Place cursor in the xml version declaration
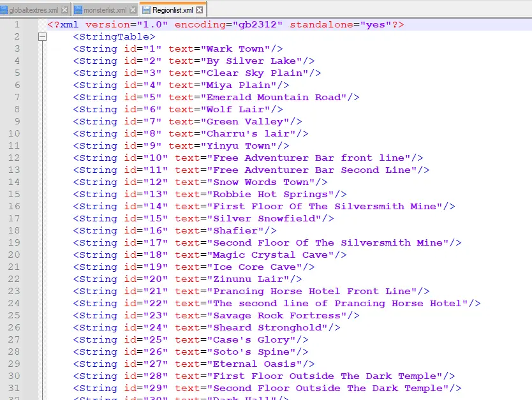 tap(226, 24)
